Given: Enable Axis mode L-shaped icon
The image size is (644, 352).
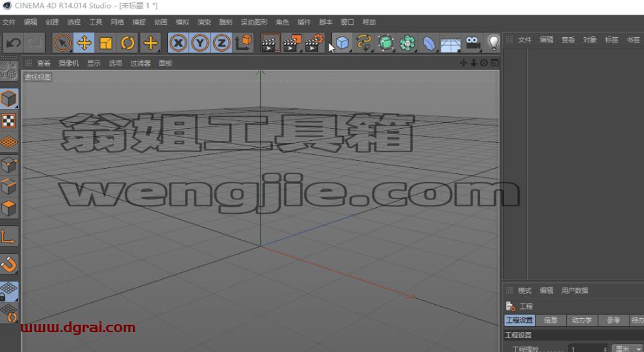Looking at the screenshot, I should [9, 237].
